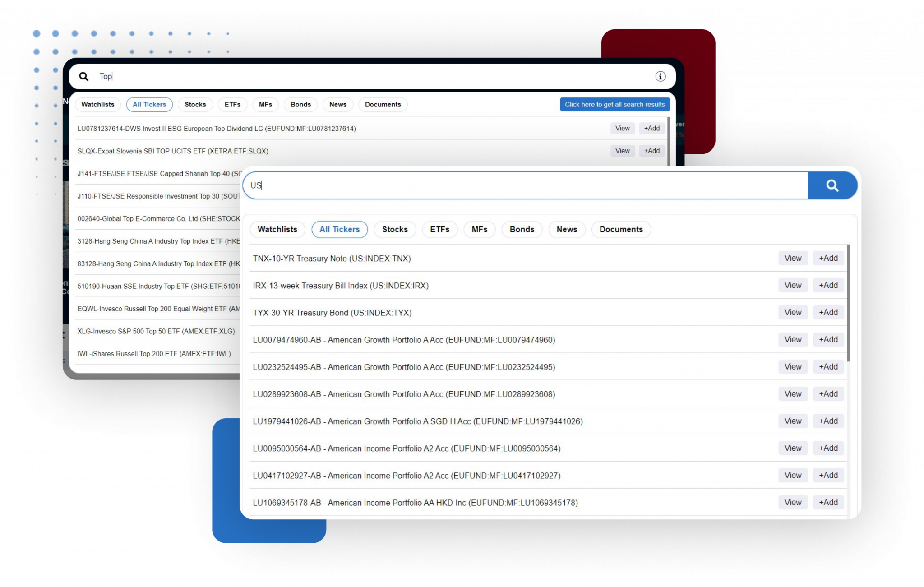Viewport: 924px width, 587px height.
Task: Select TNX-10-YR Treasury Note row text
Action: click(332, 259)
